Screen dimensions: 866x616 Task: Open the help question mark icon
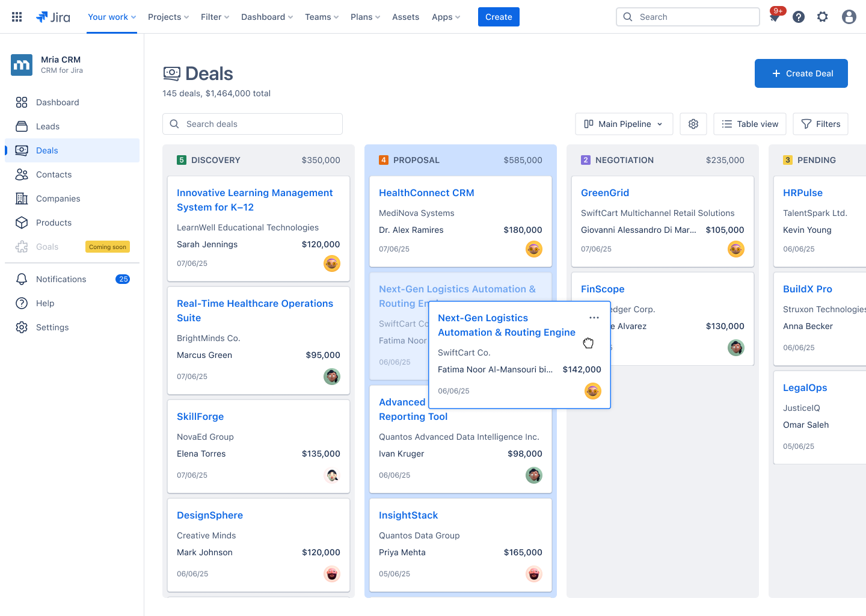(799, 17)
